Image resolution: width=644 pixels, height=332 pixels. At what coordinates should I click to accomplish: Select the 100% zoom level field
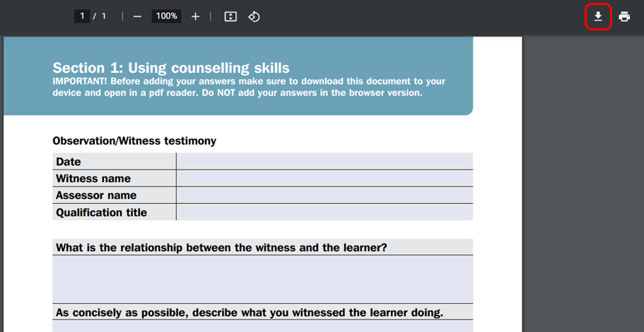(x=166, y=16)
